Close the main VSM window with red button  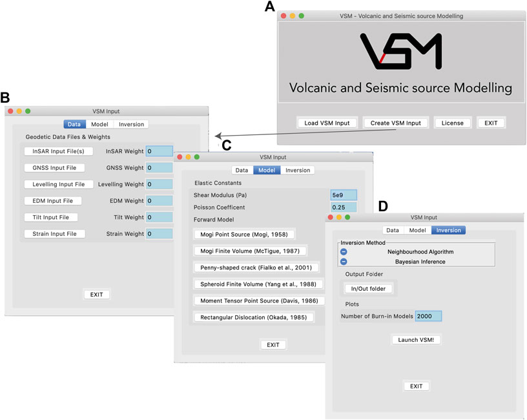pyautogui.click(x=284, y=16)
